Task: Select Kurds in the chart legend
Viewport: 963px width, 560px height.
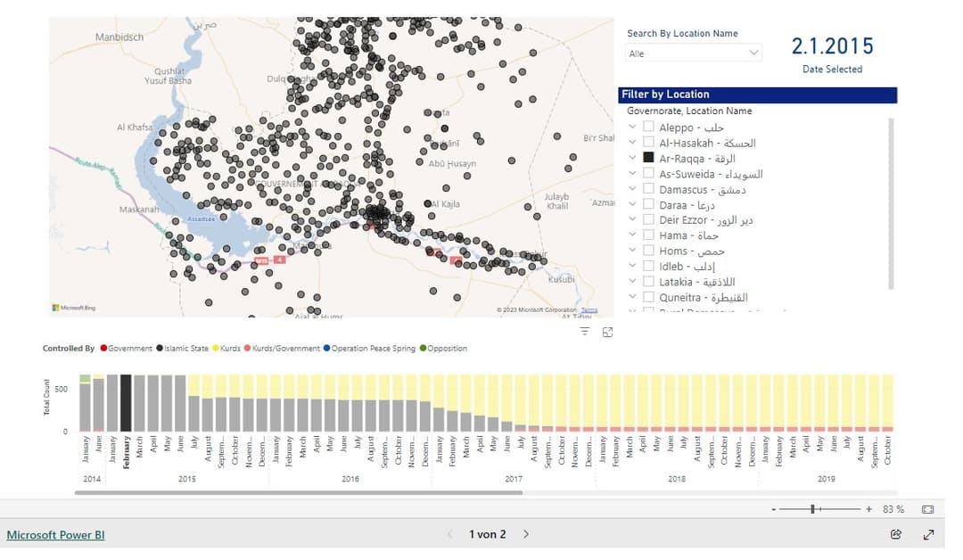Action: 226,348
